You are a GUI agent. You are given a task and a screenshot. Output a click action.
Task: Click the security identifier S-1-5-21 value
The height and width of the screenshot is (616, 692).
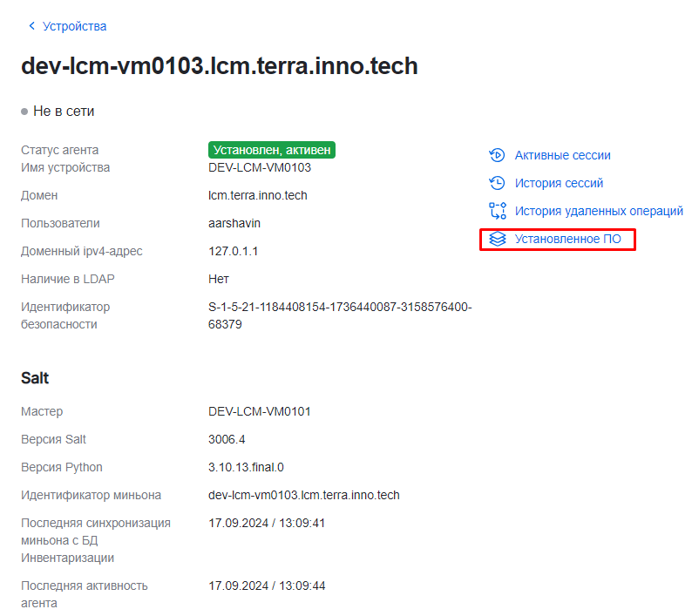[340, 308]
